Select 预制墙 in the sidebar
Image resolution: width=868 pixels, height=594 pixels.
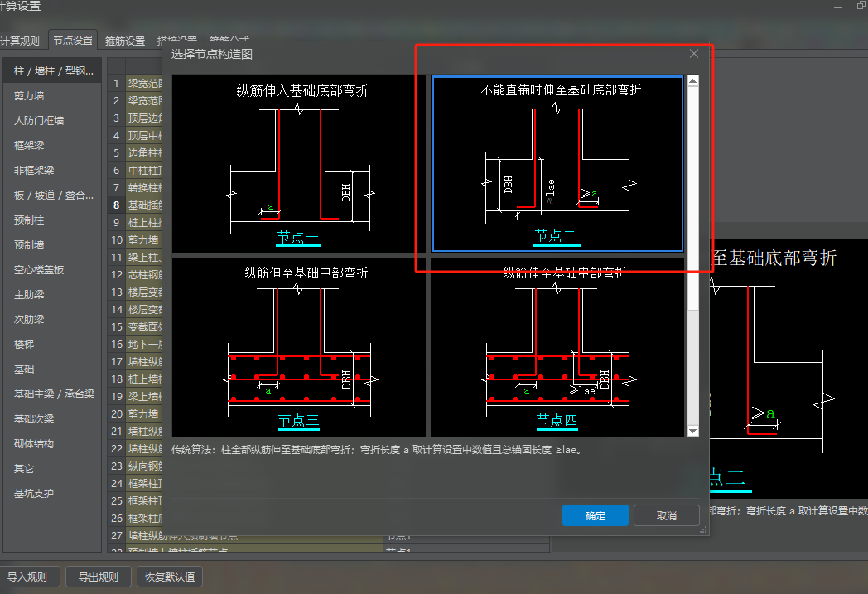pyautogui.click(x=53, y=244)
